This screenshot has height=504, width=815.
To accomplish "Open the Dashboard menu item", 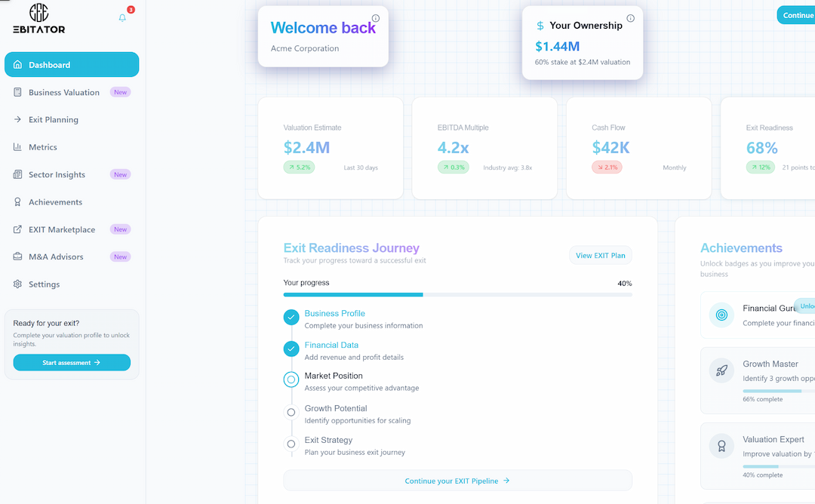I will (x=72, y=64).
